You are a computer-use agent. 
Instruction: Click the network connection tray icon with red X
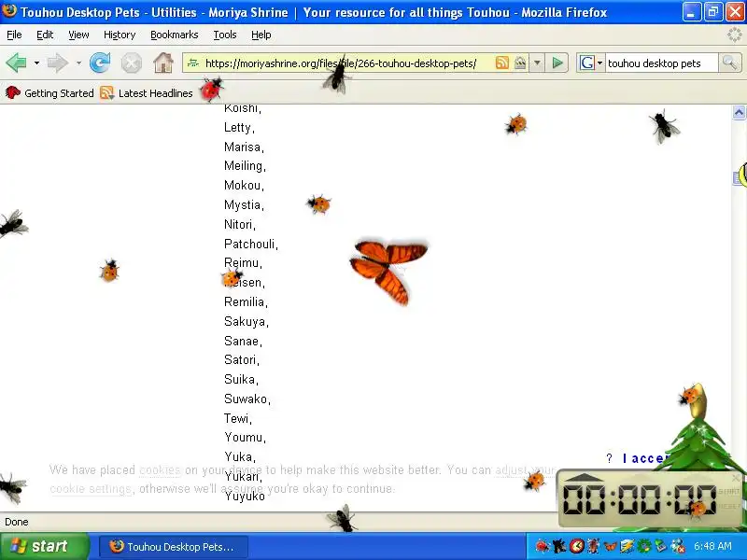[x=678, y=546]
